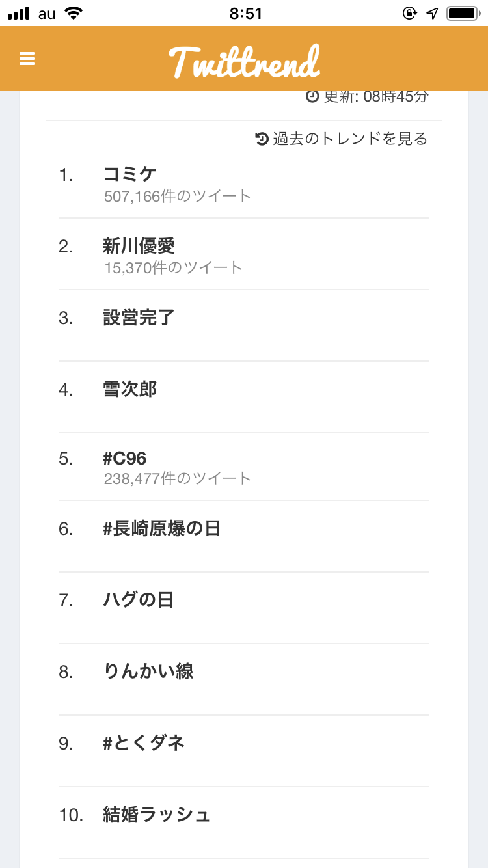
Task: Tap the 8:51 clock in status bar
Action: click(245, 13)
